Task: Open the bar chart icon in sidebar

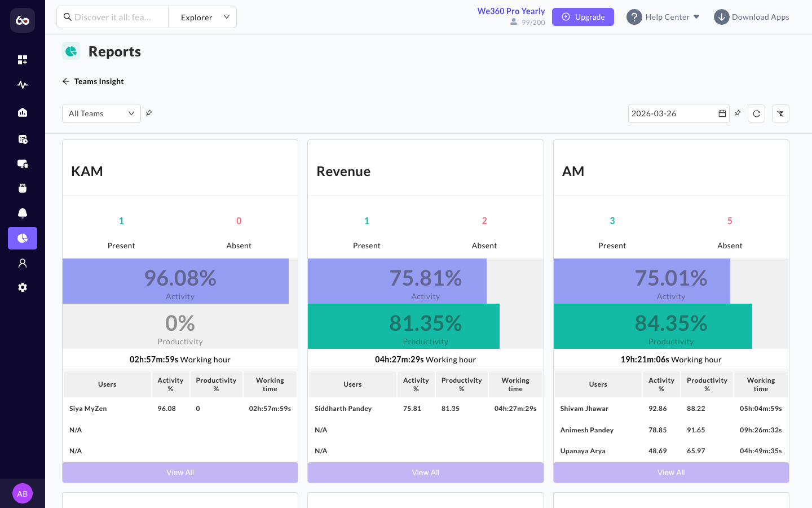Action: click(23, 112)
